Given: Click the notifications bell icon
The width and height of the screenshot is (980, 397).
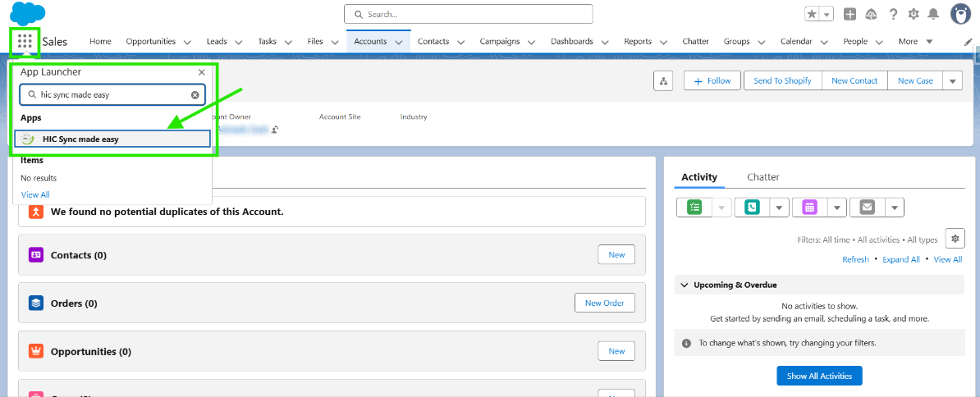Looking at the screenshot, I should coord(933,14).
